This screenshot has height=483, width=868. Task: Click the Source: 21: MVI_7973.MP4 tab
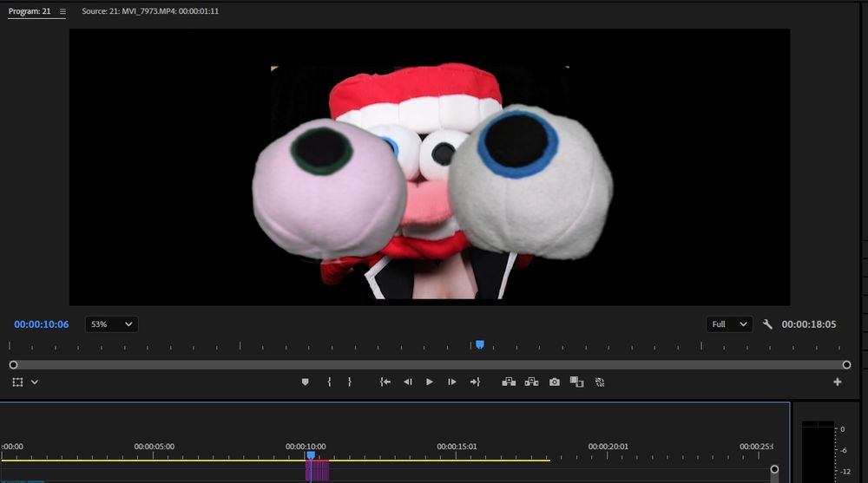coord(150,11)
